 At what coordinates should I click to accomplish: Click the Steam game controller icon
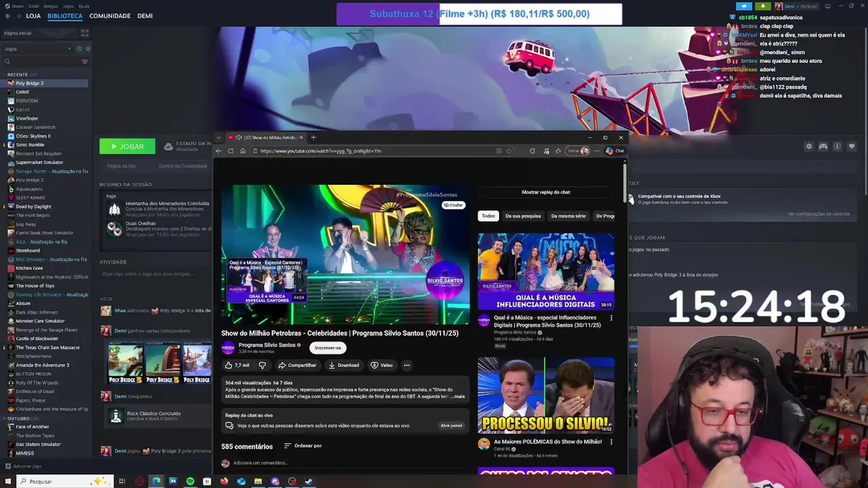[823, 146]
